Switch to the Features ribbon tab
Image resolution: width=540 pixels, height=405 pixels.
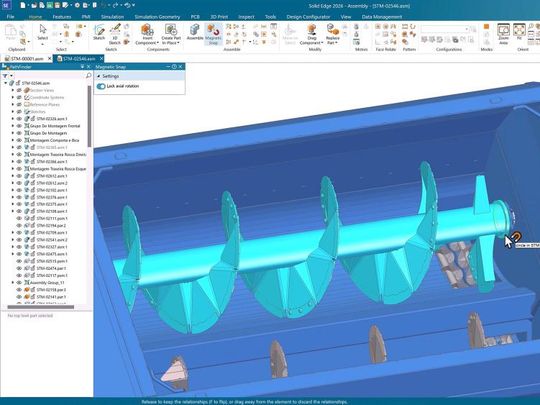62,17
